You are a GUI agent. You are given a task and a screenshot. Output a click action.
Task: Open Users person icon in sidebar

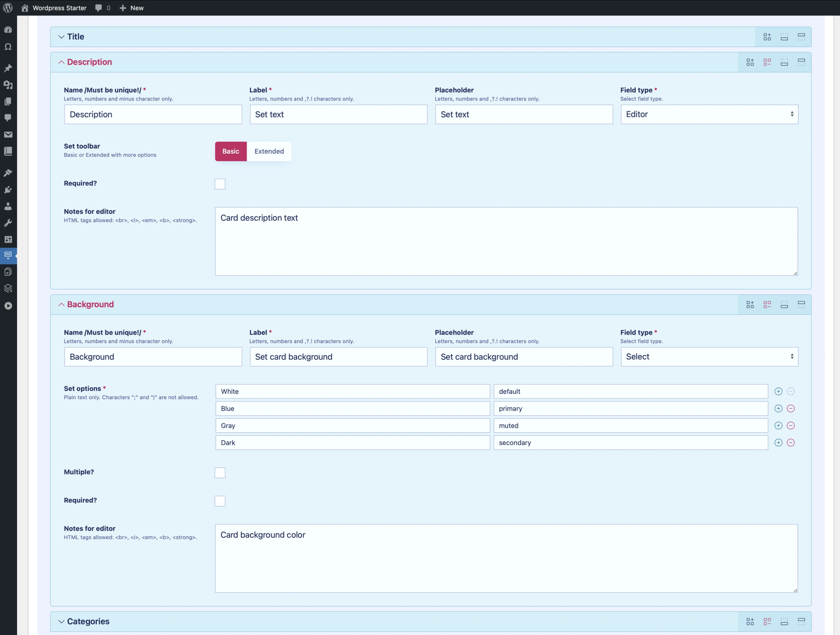[x=8, y=206]
